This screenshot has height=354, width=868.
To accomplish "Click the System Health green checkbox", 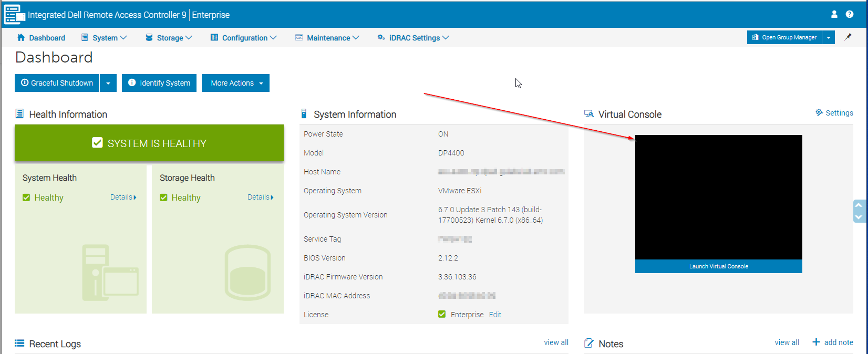I will pyautogui.click(x=26, y=197).
